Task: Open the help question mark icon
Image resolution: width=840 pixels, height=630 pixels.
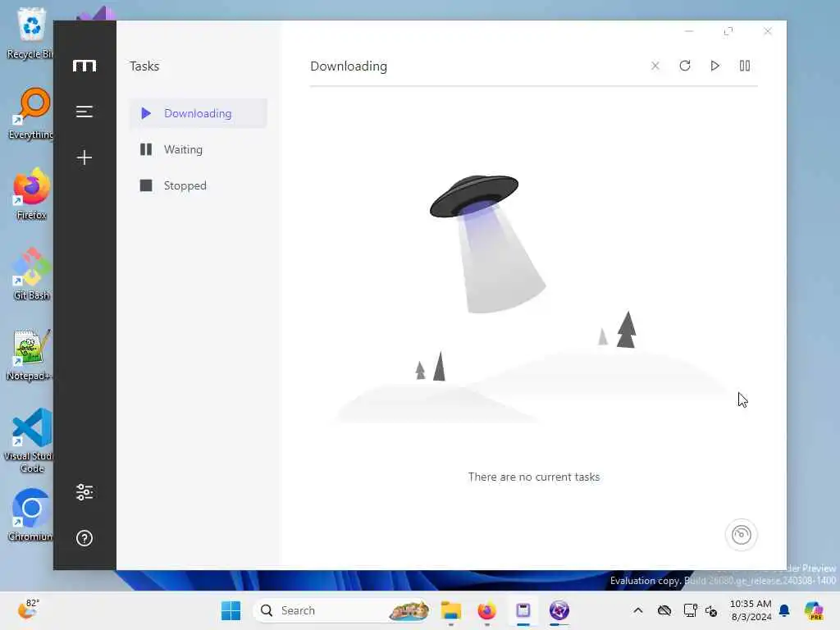Action: (x=84, y=538)
